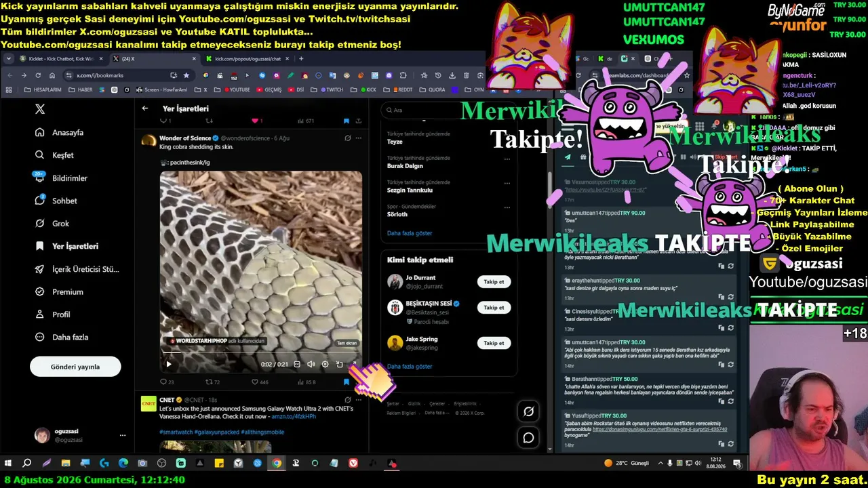The image size is (868, 488).
Task: Follow Jo Durrant with Takip et
Action: coord(494,282)
